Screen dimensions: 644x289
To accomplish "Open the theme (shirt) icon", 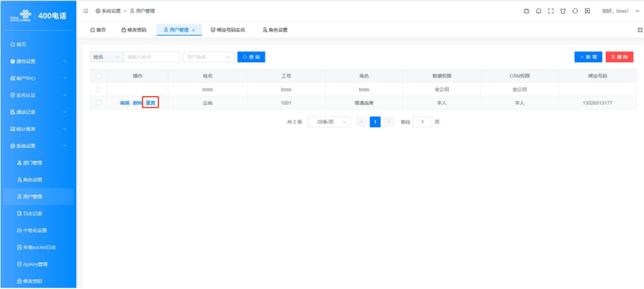I will point(562,11).
